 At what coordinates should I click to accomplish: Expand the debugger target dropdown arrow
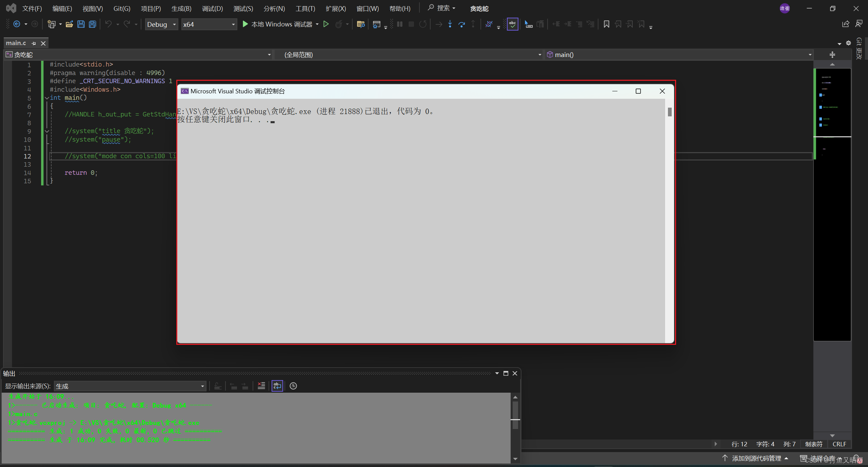click(x=317, y=24)
